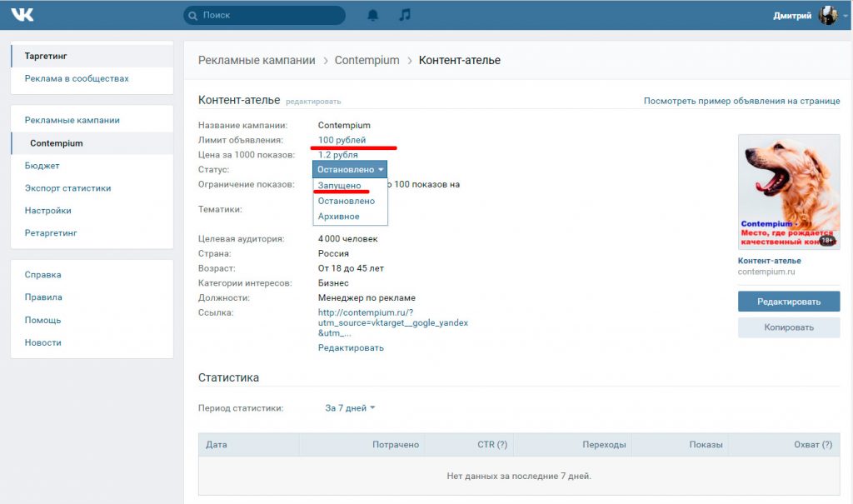The width and height of the screenshot is (853, 504).
Task: Click the Охват help question mark
Action: [x=826, y=445]
